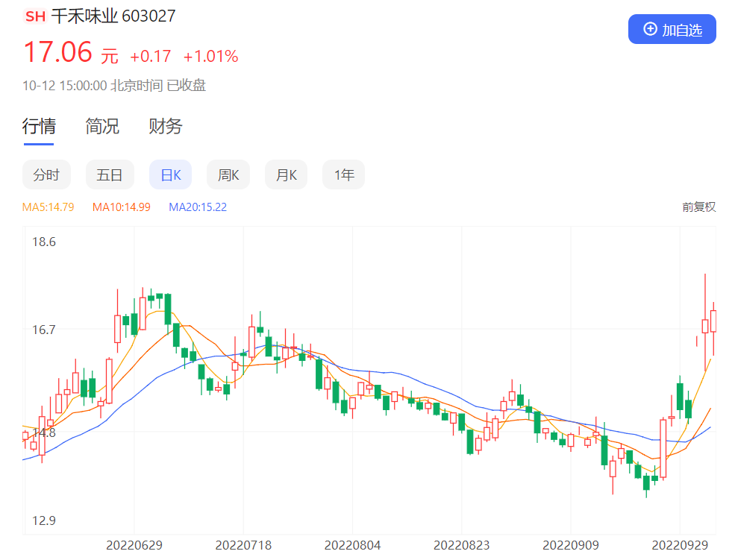Open the 简况 tab
Viewport: 735px width, 560px height.
(102, 127)
